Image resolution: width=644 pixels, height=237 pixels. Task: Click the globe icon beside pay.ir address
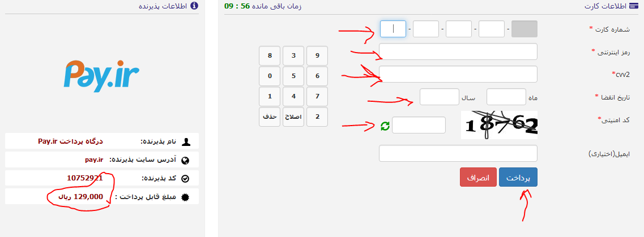185,160
